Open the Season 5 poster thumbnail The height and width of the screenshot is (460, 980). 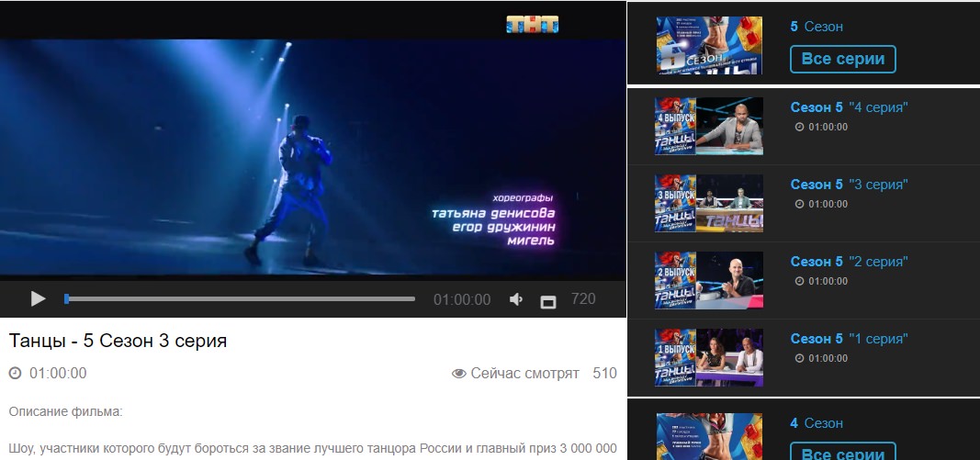[x=709, y=46]
